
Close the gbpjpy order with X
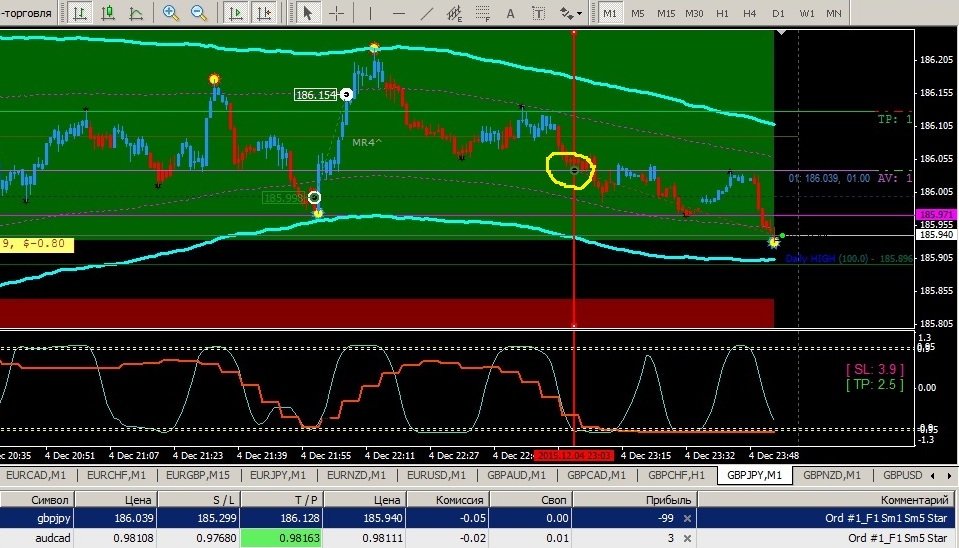pyautogui.click(x=687, y=518)
